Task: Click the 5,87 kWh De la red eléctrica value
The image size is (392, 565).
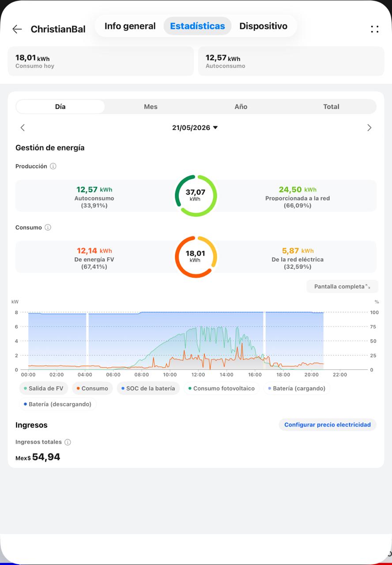Action: tap(298, 251)
